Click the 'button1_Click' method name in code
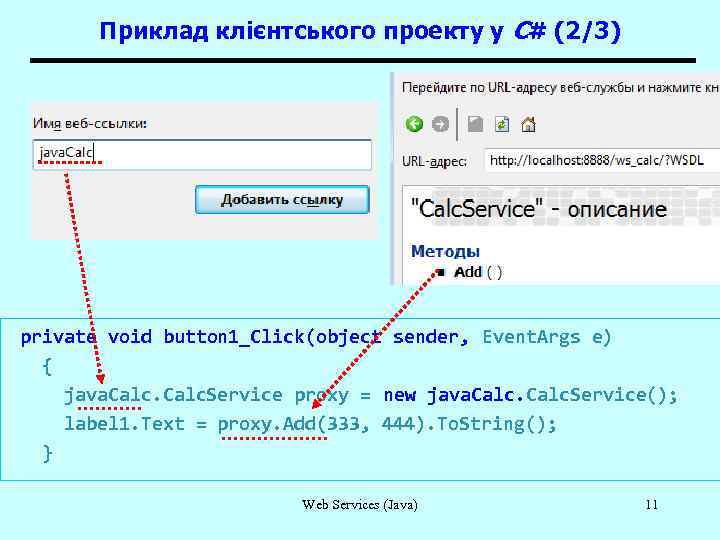 point(234,337)
